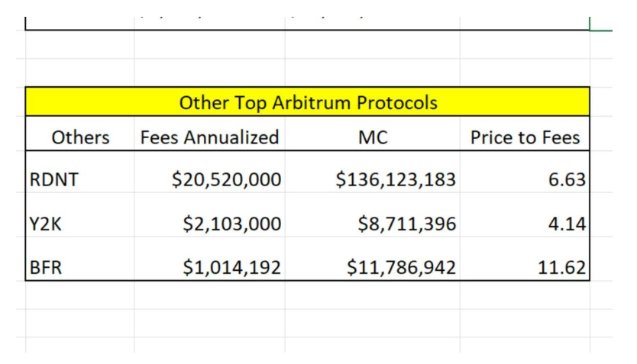Click the empty cell below BFR

pos(80,295)
